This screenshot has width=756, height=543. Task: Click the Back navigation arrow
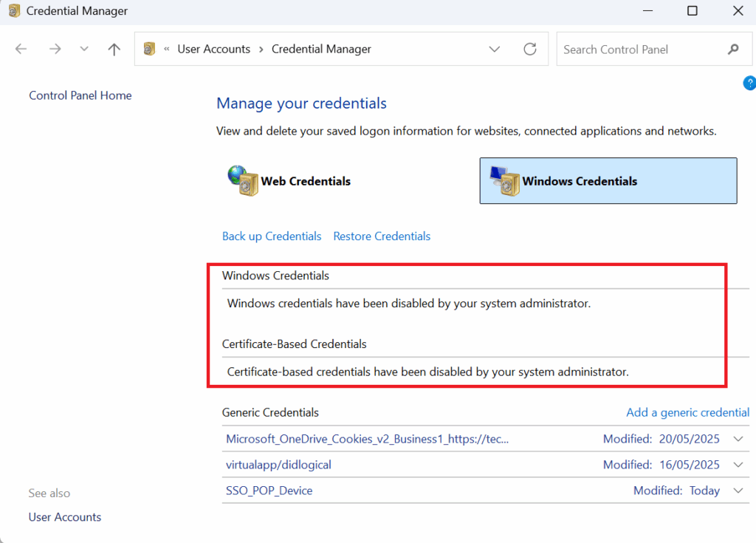tap(21, 49)
